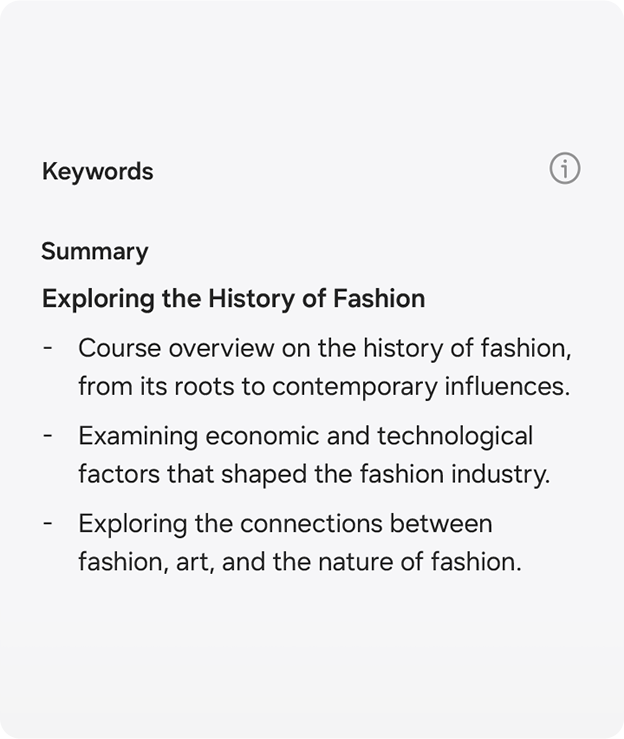Open the info icon beside Keywords
The height and width of the screenshot is (739, 624).
(x=565, y=168)
